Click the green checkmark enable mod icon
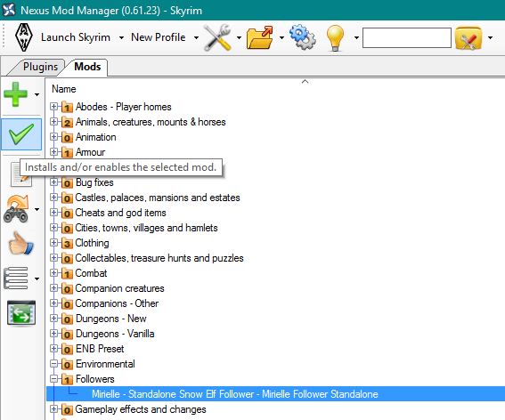The image size is (505, 420). pos(21,133)
